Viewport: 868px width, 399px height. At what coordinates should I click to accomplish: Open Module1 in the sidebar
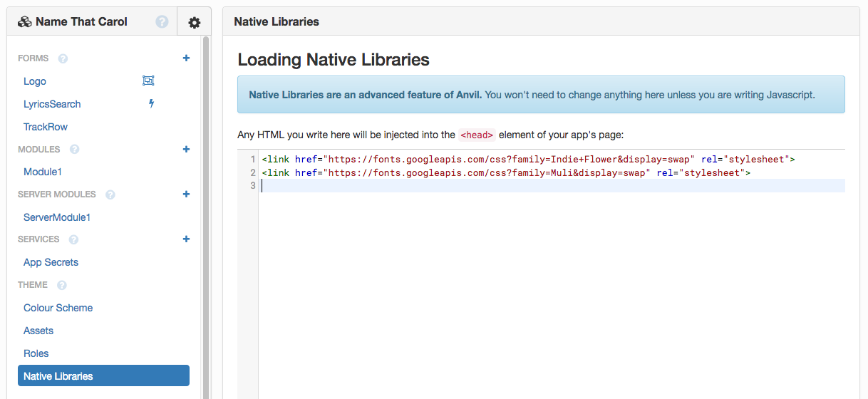coord(43,172)
